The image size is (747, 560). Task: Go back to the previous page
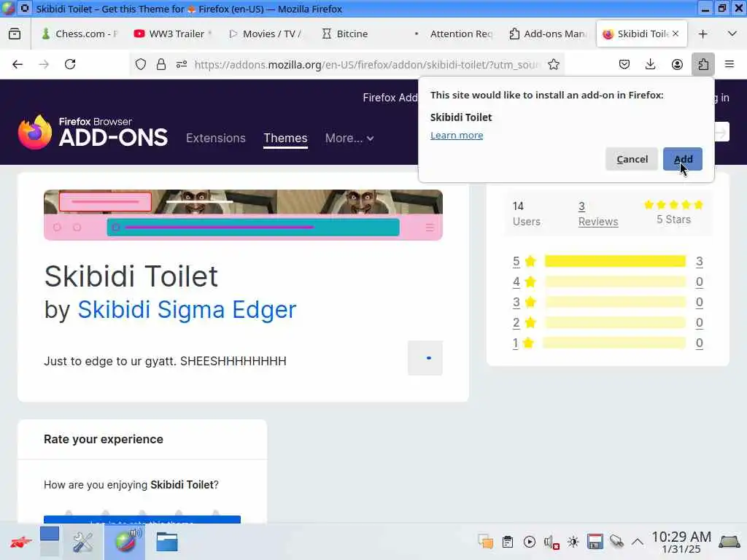coord(18,64)
